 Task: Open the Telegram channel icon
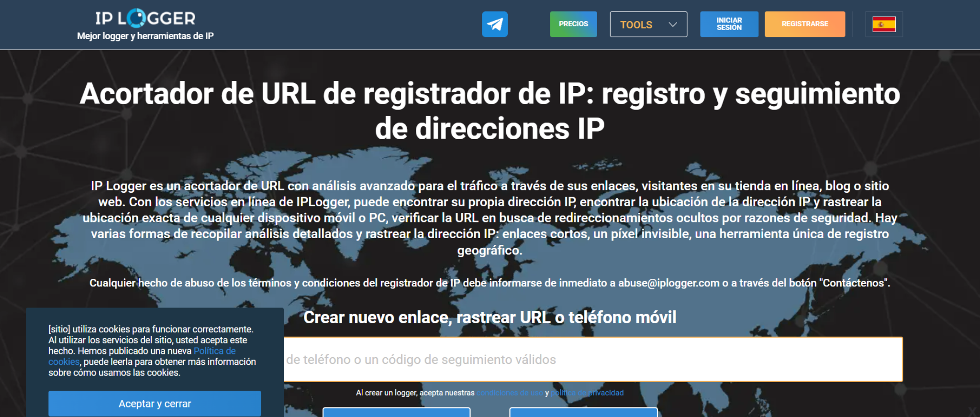(x=494, y=24)
